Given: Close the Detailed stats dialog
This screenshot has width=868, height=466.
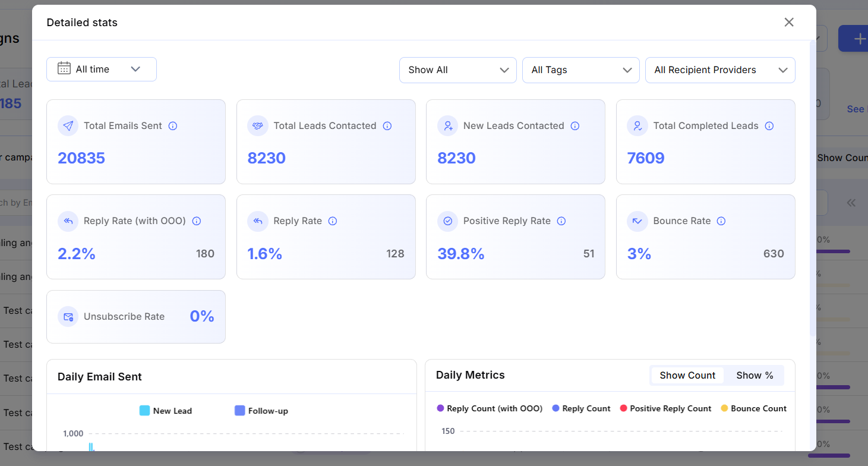Looking at the screenshot, I should click(x=789, y=22).
